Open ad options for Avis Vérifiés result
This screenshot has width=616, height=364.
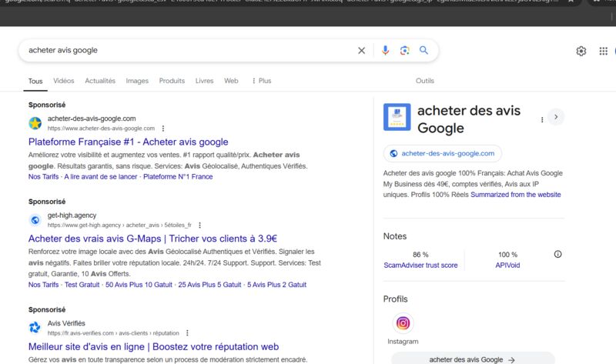coord(187,333)
